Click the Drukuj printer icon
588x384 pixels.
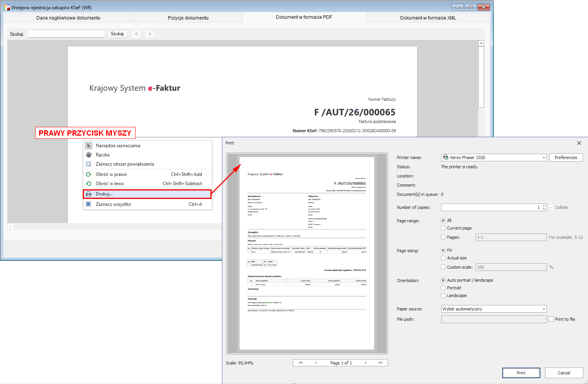pos(89,194)
